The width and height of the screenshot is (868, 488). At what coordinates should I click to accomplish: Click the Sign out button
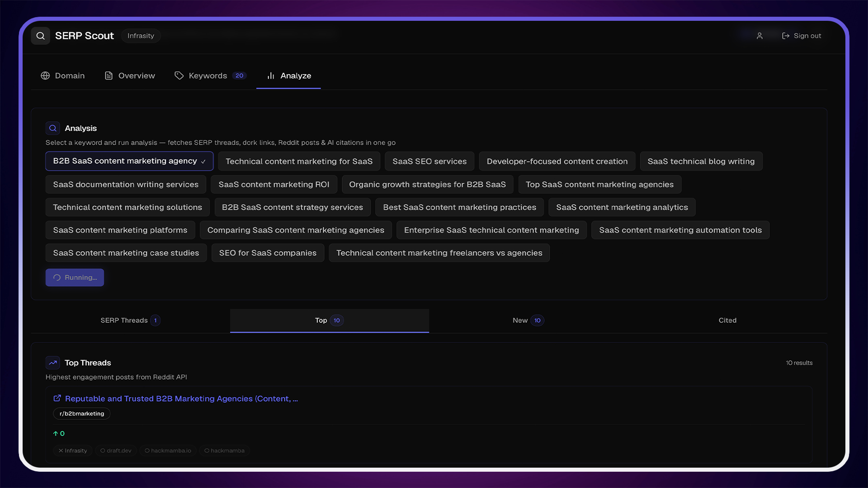click(x=807, y=36)
